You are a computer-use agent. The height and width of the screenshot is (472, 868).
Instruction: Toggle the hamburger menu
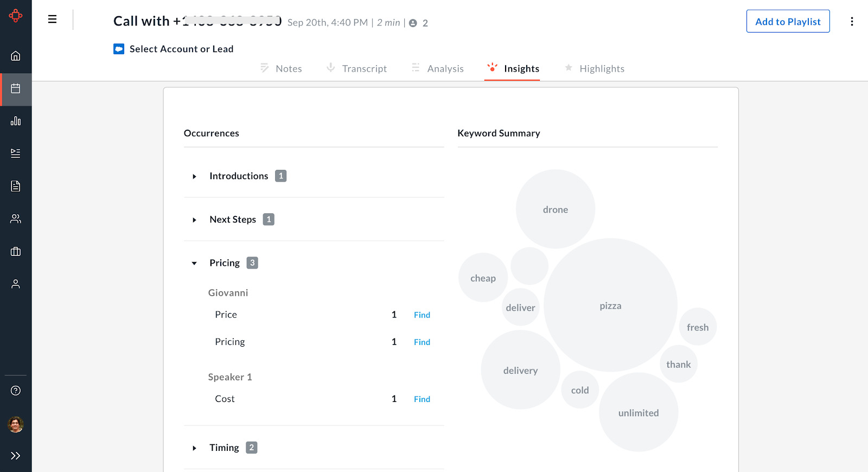tap(52, 20)
